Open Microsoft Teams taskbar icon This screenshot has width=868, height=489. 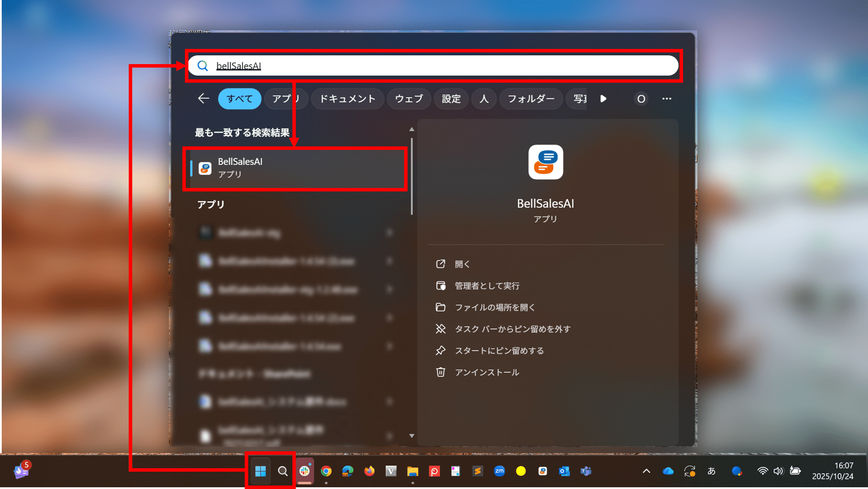586,471
